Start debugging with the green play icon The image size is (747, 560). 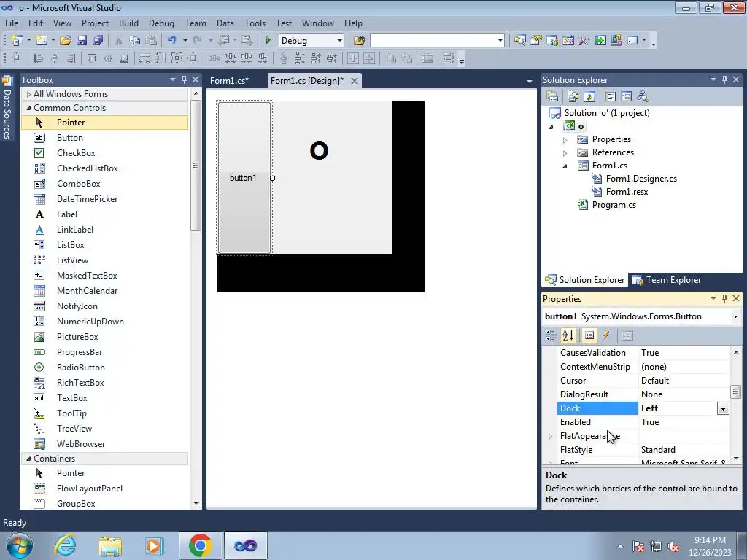click(x=268, y=41)
